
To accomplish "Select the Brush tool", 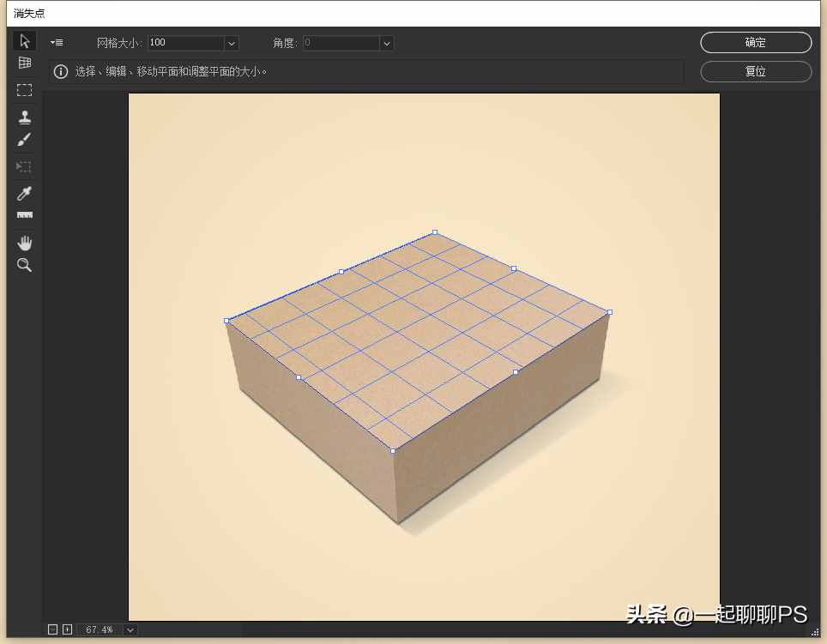I will tap(24, 140).
